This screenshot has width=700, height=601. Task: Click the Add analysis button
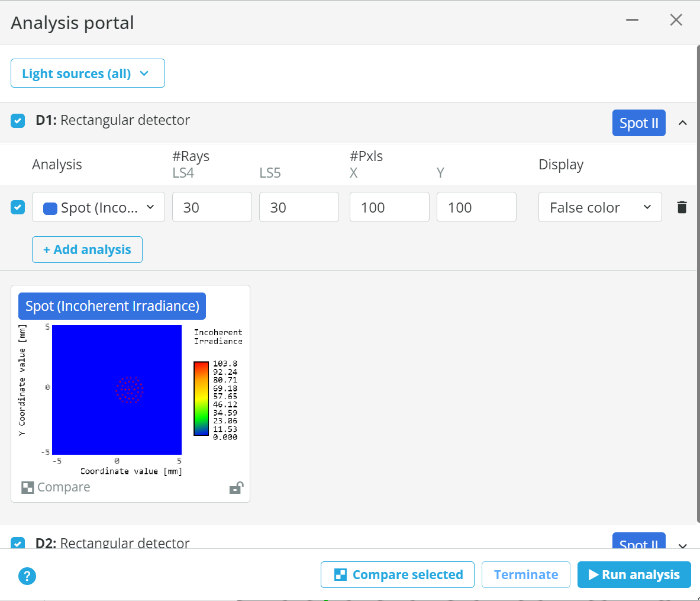coord(87,249)
